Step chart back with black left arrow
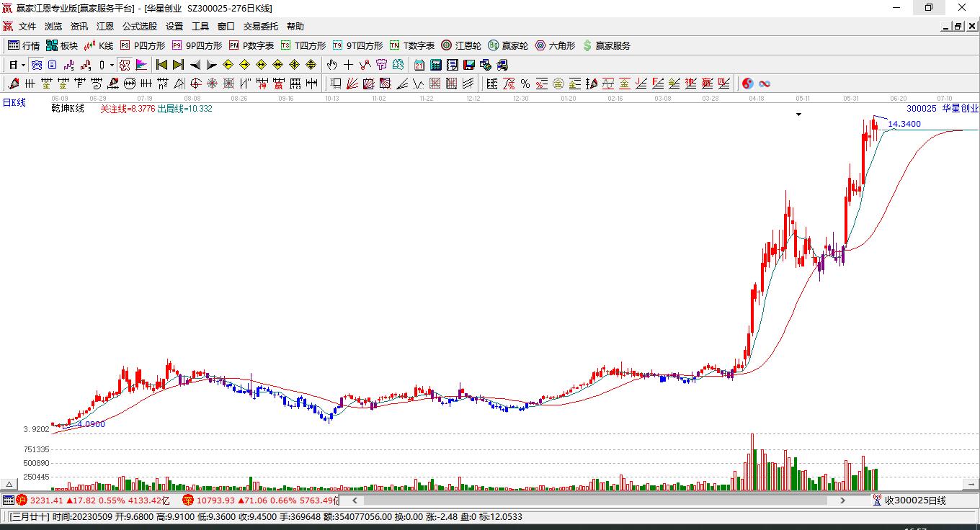 (x=195, y=65)
